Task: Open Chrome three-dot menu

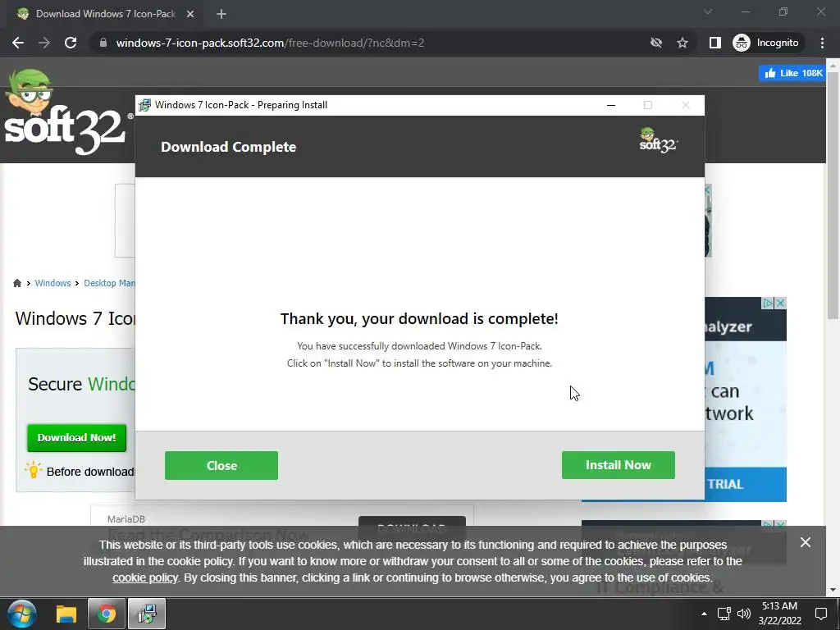Action: point(822,43)
